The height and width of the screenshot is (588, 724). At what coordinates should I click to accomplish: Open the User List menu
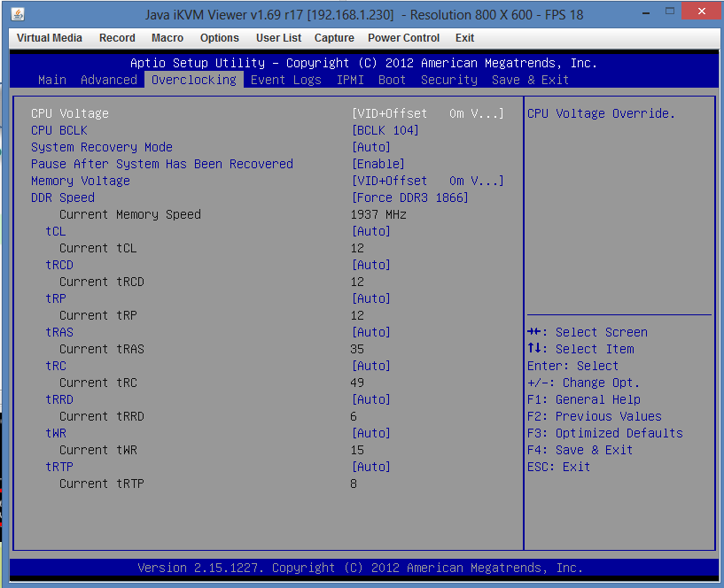point(278,38)
